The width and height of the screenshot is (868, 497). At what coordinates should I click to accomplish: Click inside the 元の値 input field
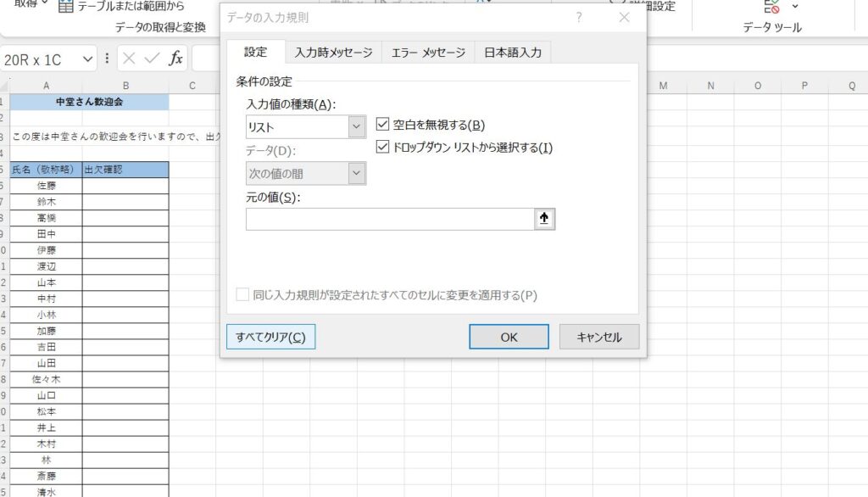(x=390, y=219)
